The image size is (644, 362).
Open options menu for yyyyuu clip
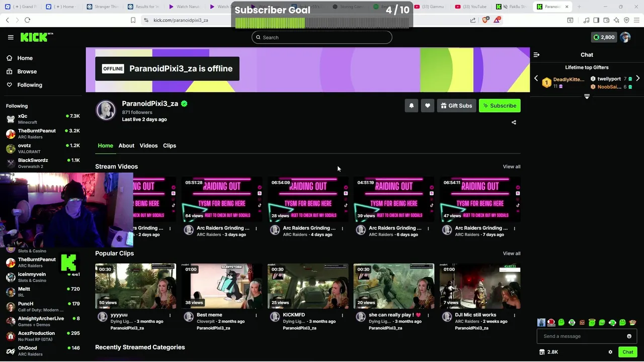coord(170,315)
